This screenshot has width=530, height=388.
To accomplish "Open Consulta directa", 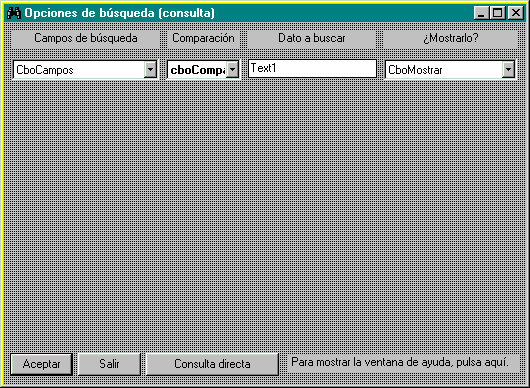I will pyautogui.click(x=212, y=364).
